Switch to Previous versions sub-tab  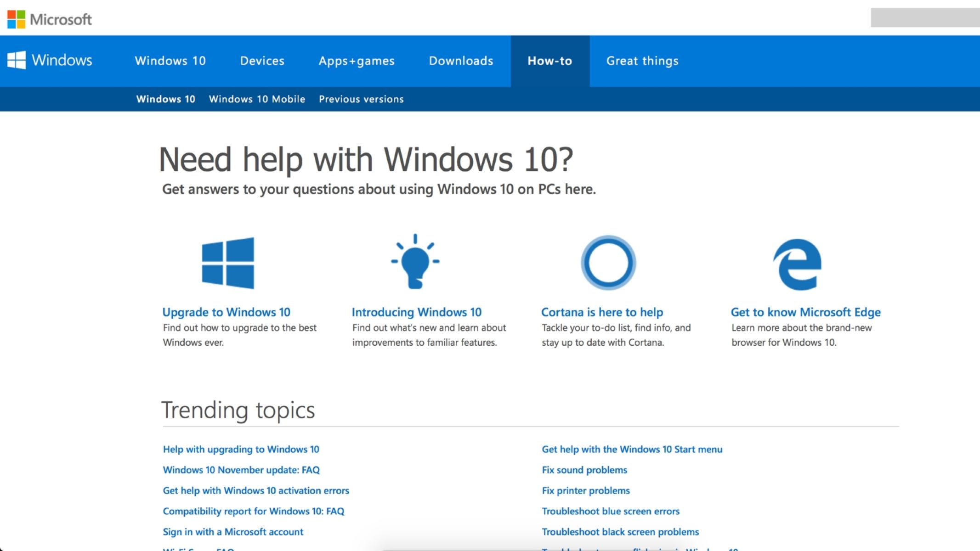point(361,99)
